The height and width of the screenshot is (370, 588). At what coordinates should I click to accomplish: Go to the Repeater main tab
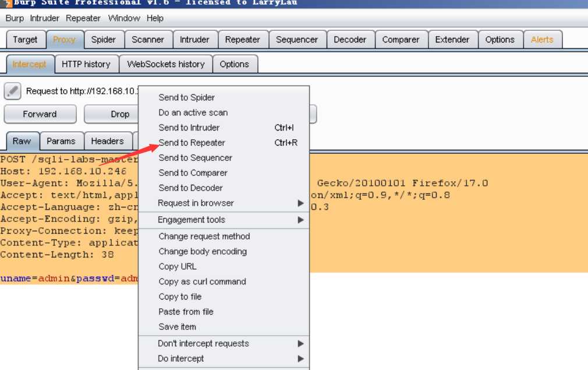(x=243, y=40)
